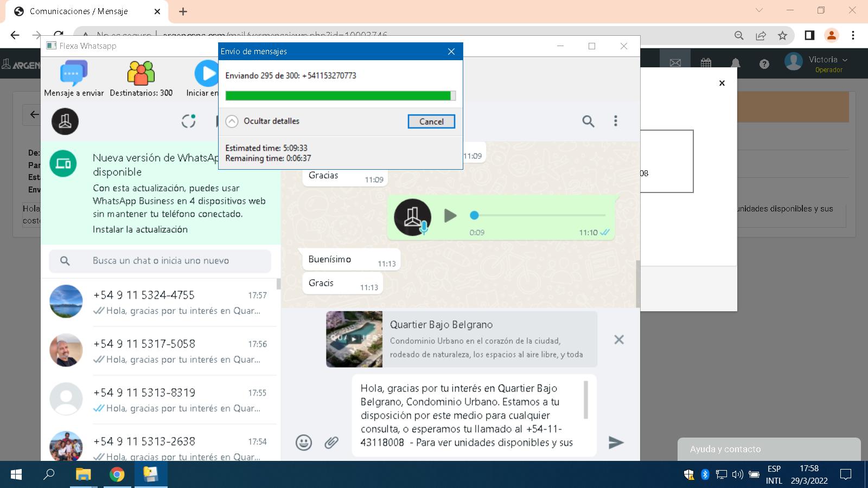This screenshot has height=488, width=868.
Task: Click the back arrow on Argencons page
Action: click(x=34, y=114)
